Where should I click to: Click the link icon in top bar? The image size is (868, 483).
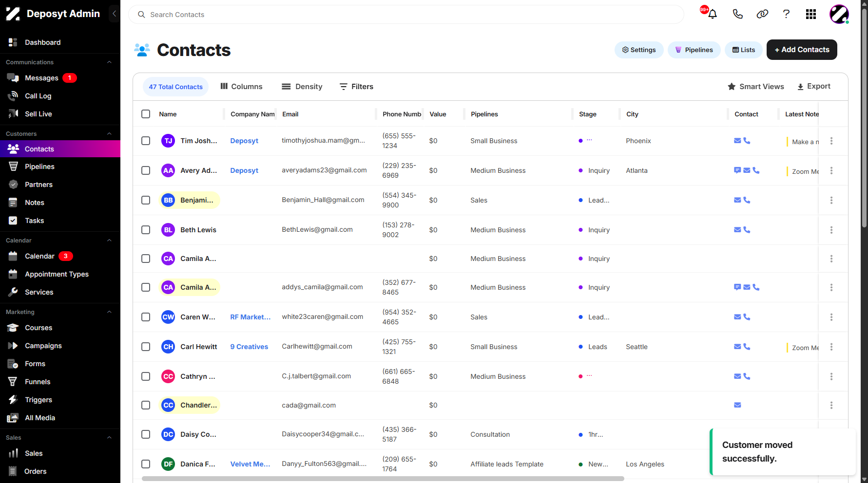(x=762, y=14)
